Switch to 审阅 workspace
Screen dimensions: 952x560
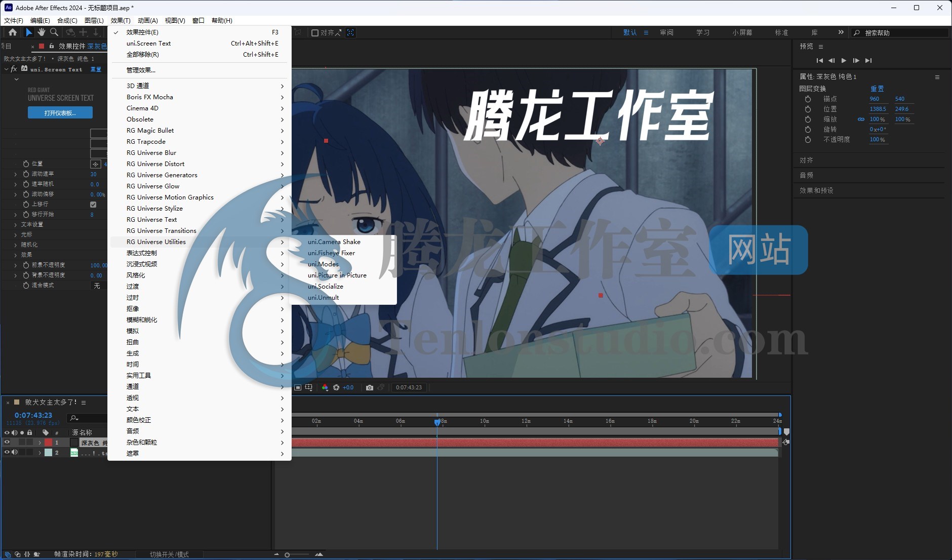[666, 32]
